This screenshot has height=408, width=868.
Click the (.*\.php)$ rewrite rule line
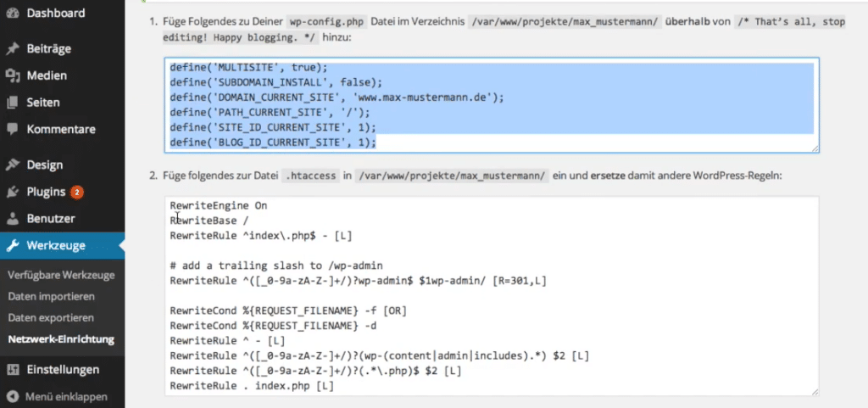[x=315, y=372]
